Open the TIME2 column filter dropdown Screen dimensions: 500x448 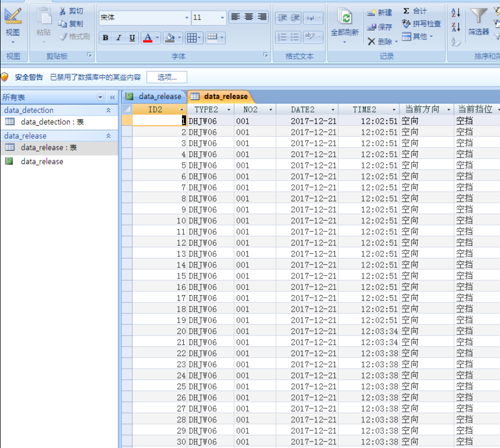394,110
